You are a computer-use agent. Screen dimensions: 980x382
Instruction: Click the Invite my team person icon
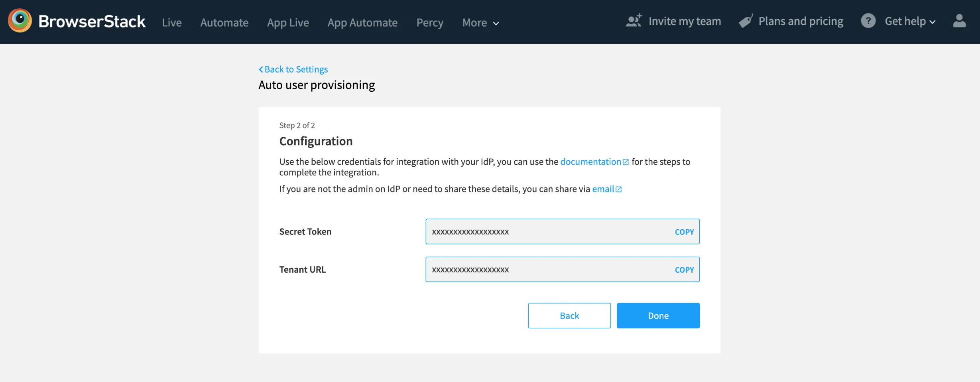coord(634,21)
